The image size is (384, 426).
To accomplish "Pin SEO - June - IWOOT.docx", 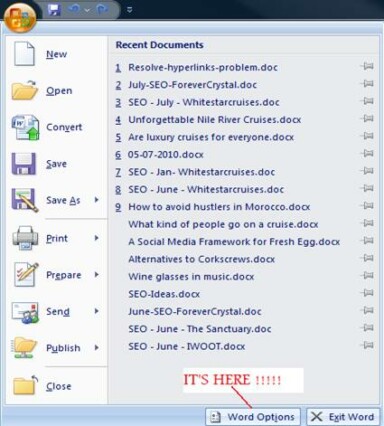I will click(x=367, y=345).
